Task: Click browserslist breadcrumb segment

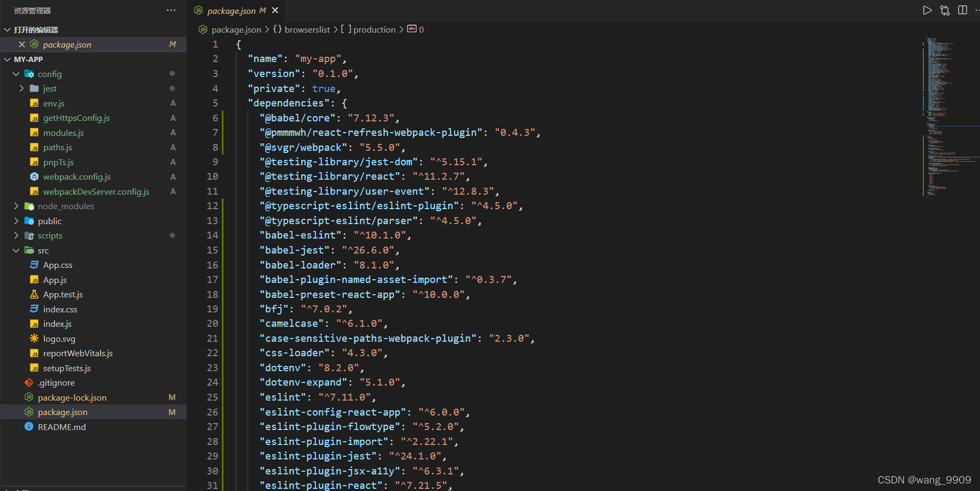Action: point(307,29)
